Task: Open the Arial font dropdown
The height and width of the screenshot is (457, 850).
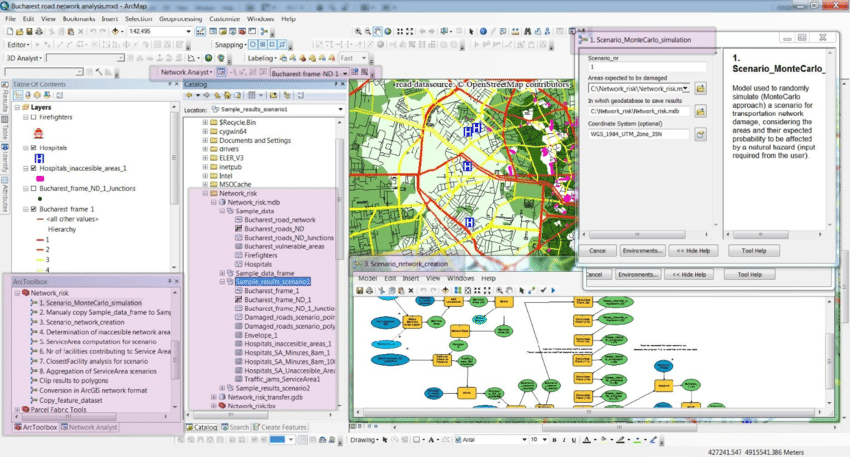Action: pyautogui.click(x=524, y=440)
